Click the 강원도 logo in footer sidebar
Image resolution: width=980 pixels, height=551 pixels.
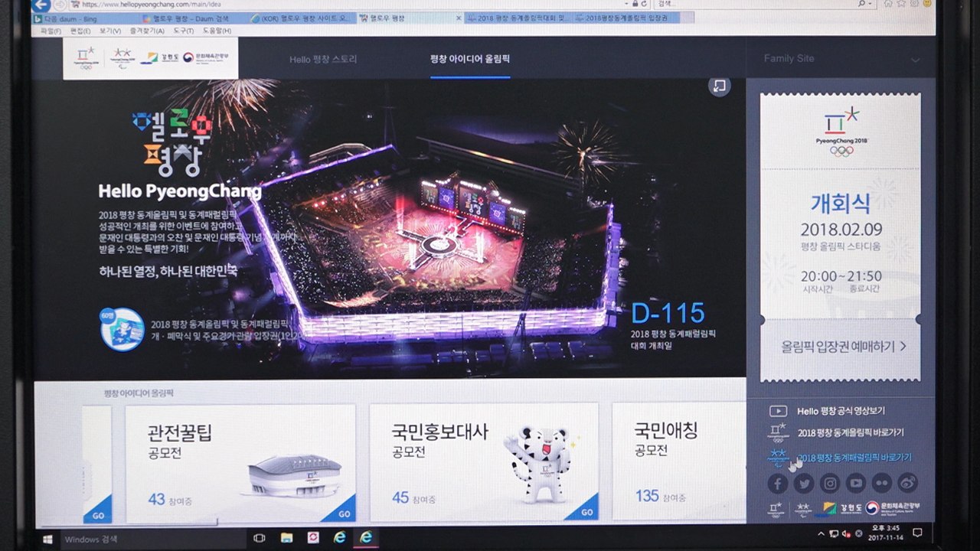coord(837,507)
